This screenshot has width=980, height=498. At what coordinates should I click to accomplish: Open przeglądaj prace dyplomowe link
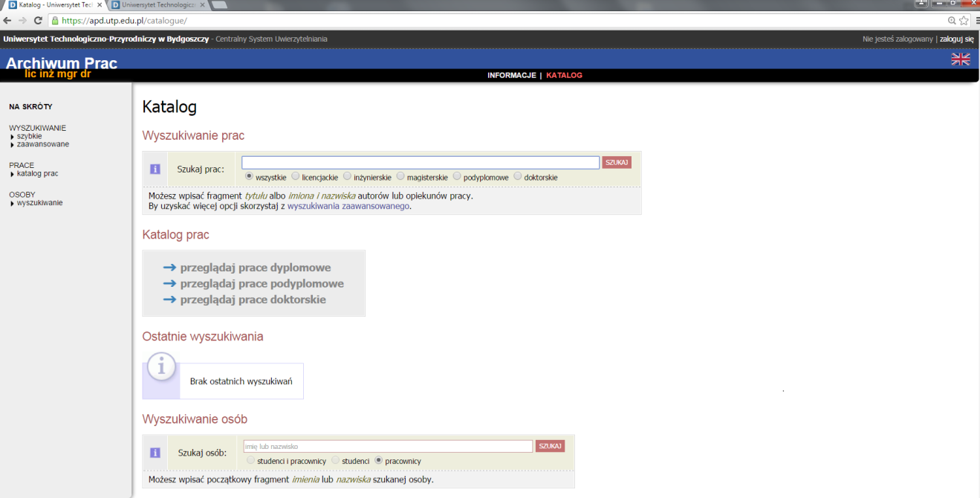tap(256, 268)
